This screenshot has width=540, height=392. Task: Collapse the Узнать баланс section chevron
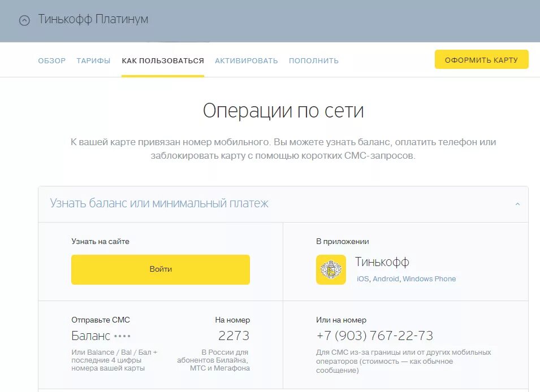517,204
